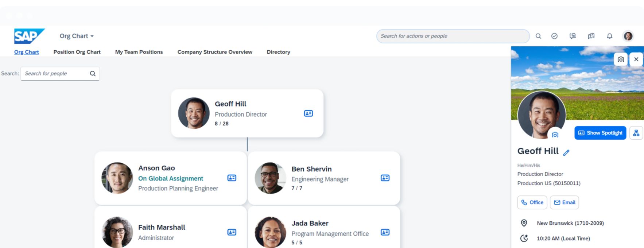This screenshot has height=248, width=644.
Task: Click the Show Spotlight button
Action: pos(600,133)
